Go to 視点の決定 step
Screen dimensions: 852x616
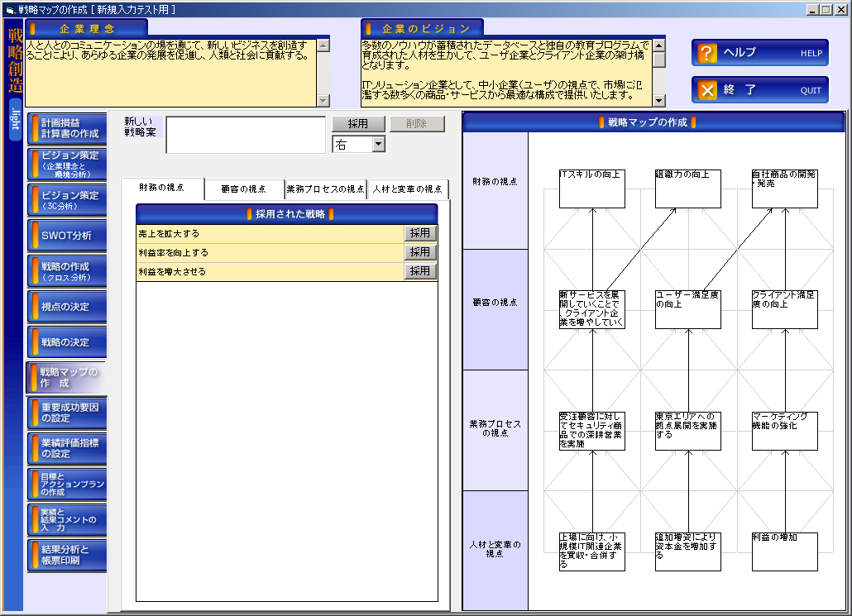click(x=67, y=307)
